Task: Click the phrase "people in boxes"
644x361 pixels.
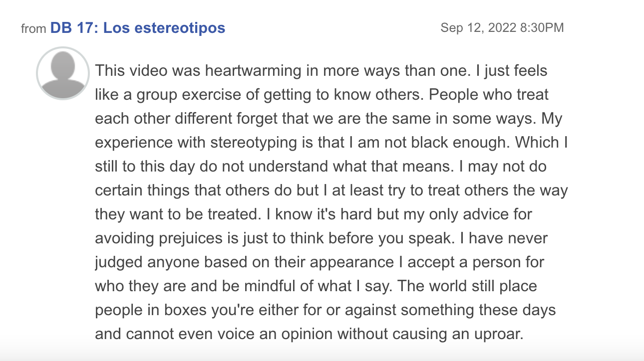Action: pyautogui.click(x=151, y=310)
